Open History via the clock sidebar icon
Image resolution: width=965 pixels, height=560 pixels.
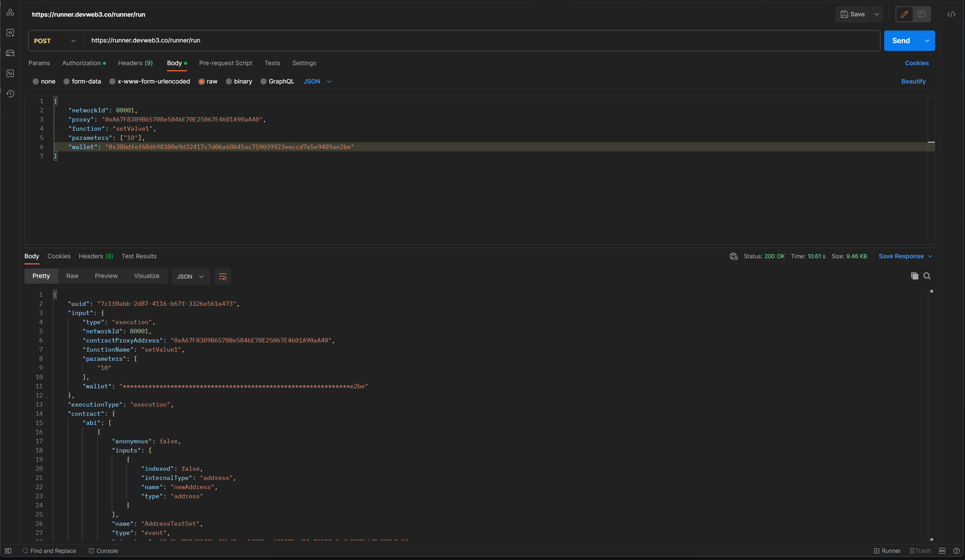pyautogui.click(x=10, y=94)
